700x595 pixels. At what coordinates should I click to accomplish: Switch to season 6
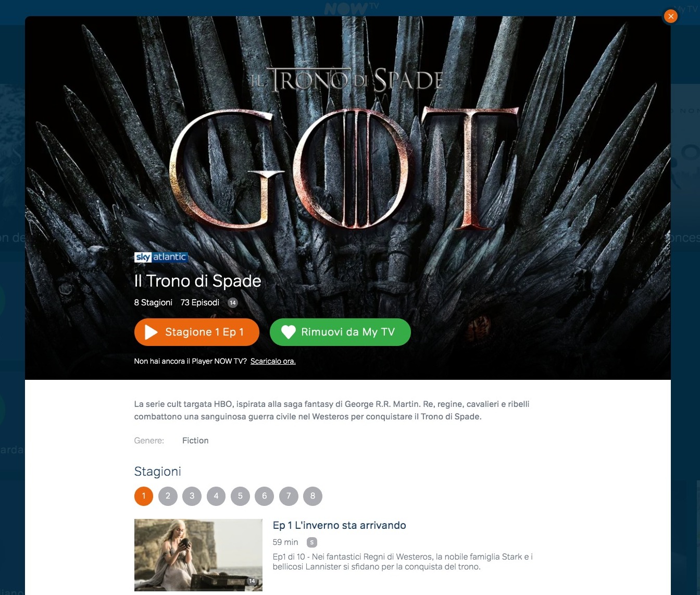tap(264, 496)
